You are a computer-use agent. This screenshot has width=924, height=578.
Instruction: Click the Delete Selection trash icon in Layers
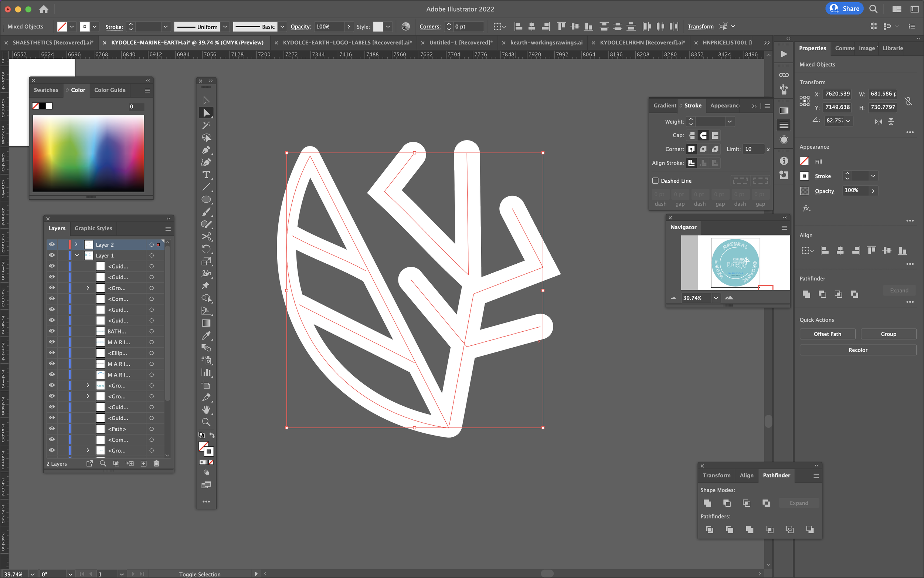156,464
